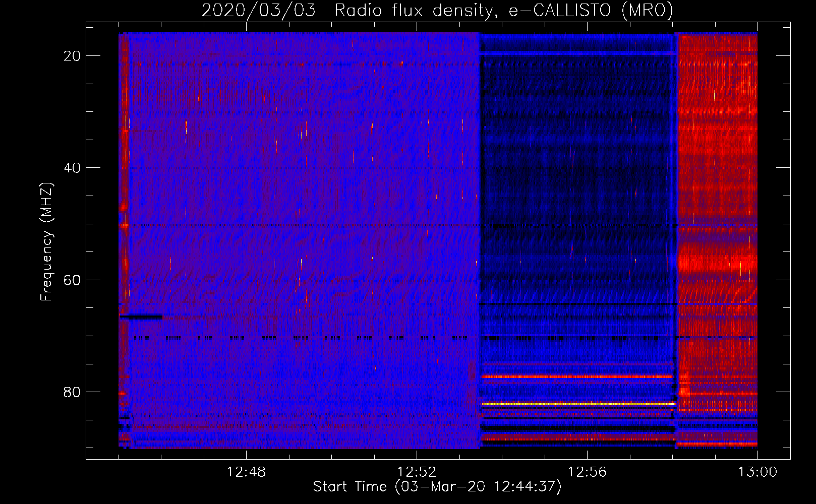This screenshot has height=504, width=816.
Task: Click the 40 MHz frequency tick label
Action: pyautogui.click(x=72, y=168)
